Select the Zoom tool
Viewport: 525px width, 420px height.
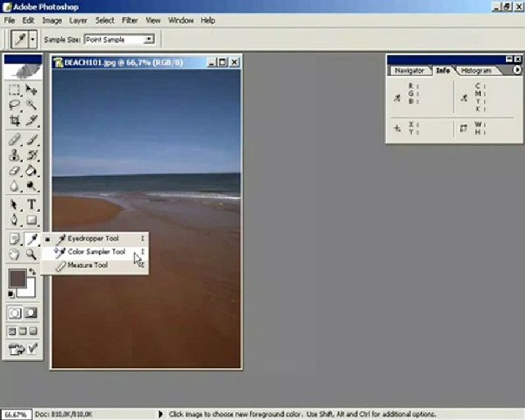click(32, 254)
